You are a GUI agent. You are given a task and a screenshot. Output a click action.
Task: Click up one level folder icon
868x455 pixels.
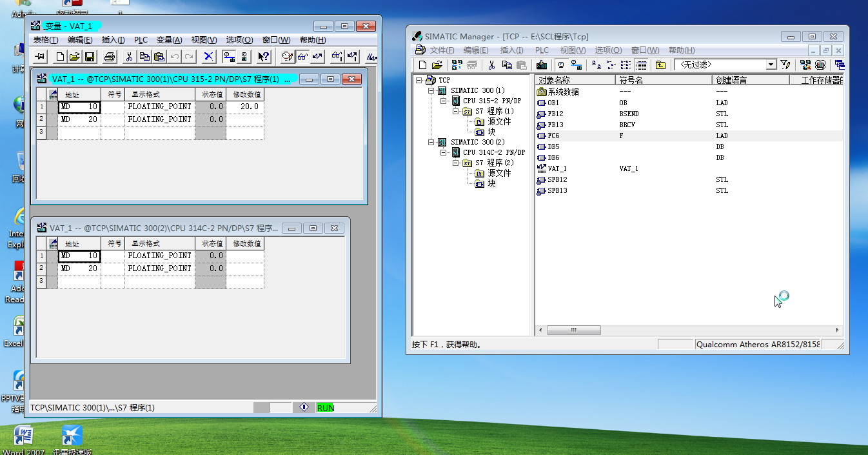(660, 65)
